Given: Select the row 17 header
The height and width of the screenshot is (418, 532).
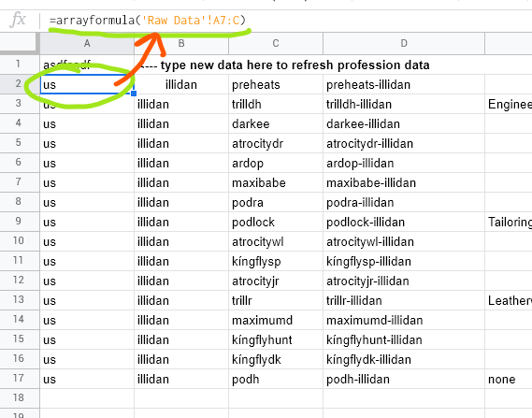Looking at the screenshot, I should point(20,379).
